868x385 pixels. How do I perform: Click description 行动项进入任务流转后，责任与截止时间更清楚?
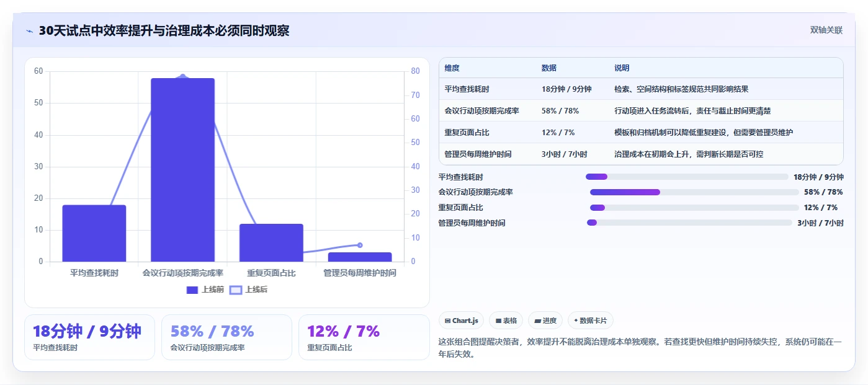[x=692, y=111]
